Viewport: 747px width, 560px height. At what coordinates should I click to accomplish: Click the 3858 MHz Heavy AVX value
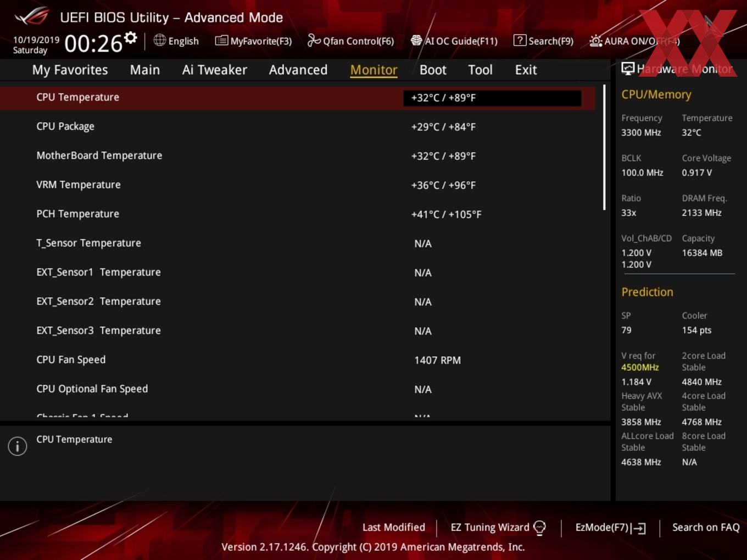click(x=641, y=422)
